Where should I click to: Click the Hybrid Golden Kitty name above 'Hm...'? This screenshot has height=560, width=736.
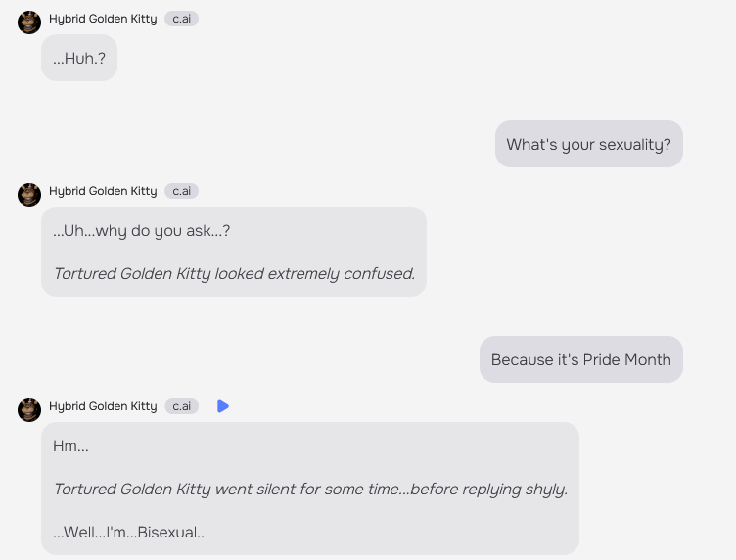tap(103, 406)
